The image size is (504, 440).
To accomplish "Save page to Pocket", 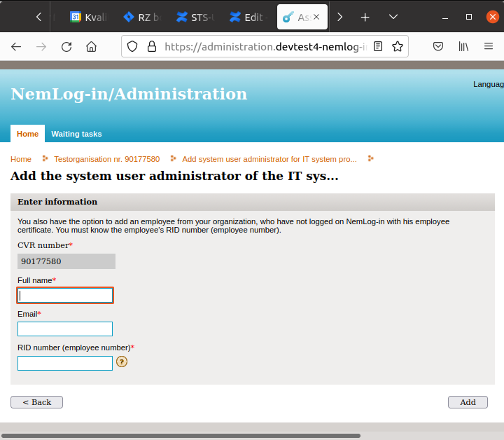I will pos(438,47).
